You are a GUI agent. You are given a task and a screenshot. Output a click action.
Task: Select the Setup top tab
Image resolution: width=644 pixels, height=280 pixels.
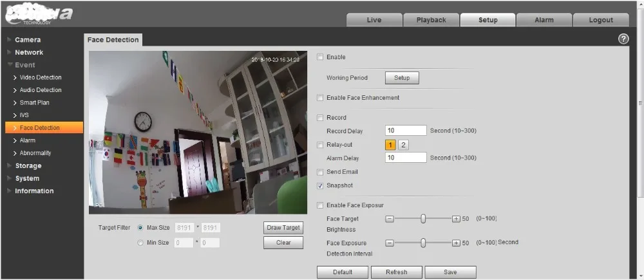488,20
